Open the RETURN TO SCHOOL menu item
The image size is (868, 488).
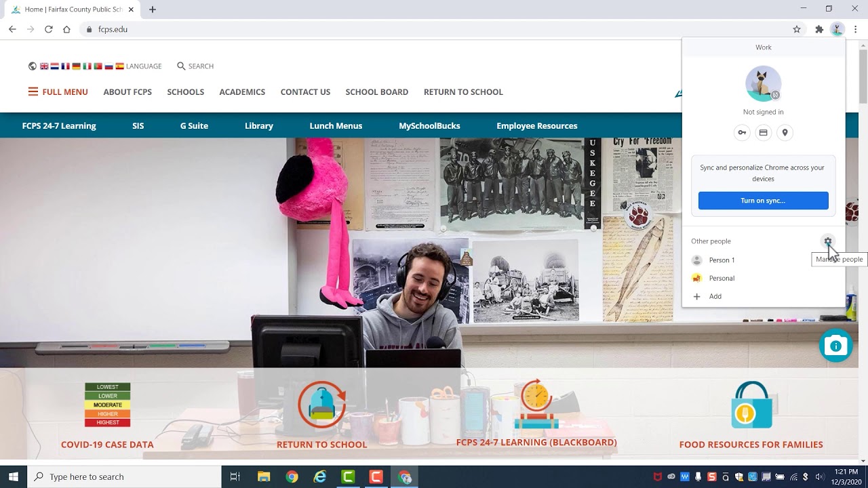[x=463, y=92]
